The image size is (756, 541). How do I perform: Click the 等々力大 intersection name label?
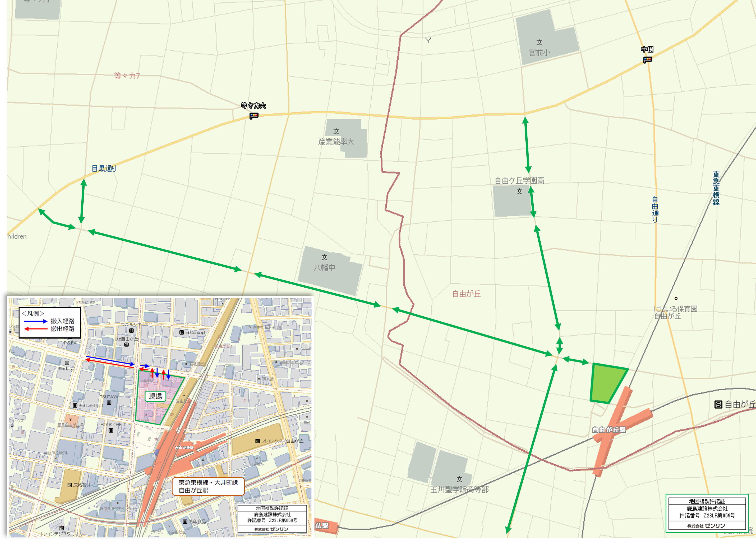pos(253,106)
